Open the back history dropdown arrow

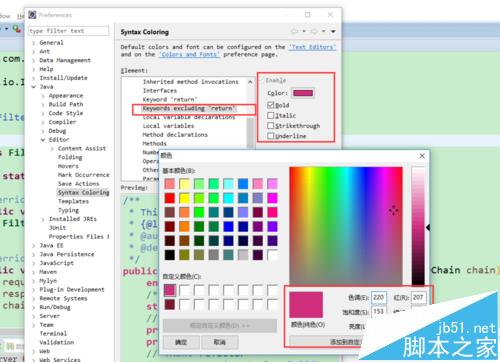coord(304,31)
